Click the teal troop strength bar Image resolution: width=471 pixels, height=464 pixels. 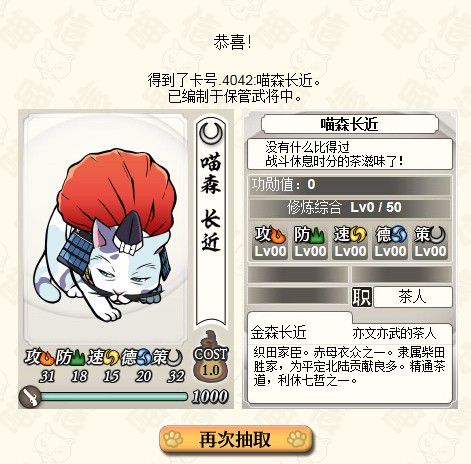click(114, 396)
